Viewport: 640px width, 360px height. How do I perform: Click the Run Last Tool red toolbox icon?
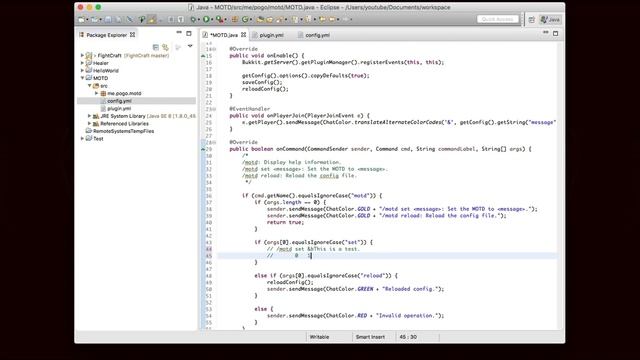pos(219,19)
